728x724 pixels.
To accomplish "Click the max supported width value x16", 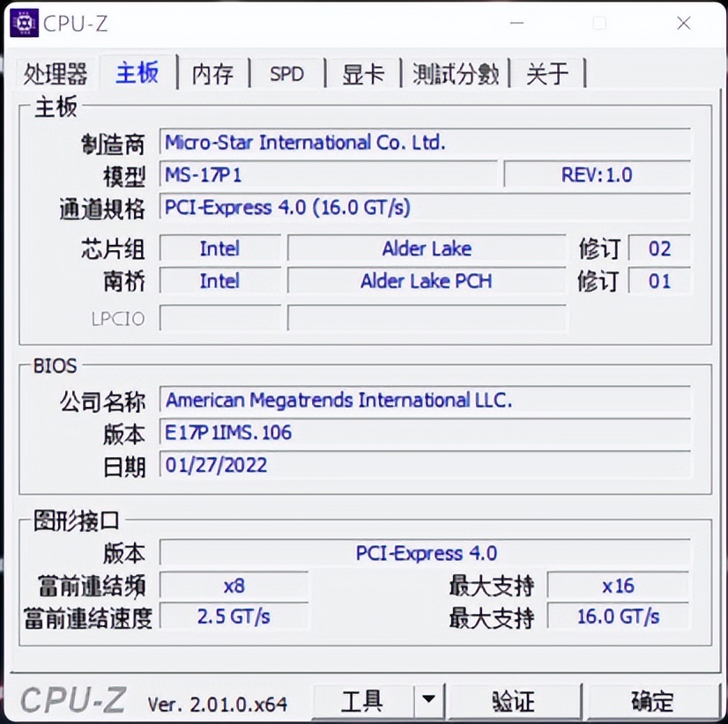I will pos(618,586).
